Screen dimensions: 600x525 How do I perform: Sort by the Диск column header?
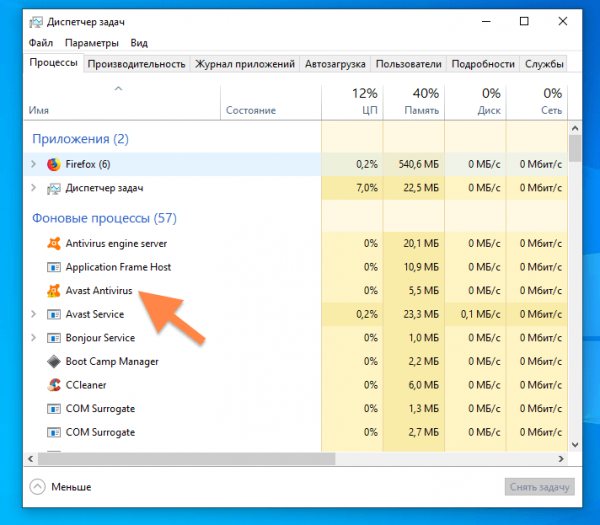pyautogui.click(x=476, y=102)
